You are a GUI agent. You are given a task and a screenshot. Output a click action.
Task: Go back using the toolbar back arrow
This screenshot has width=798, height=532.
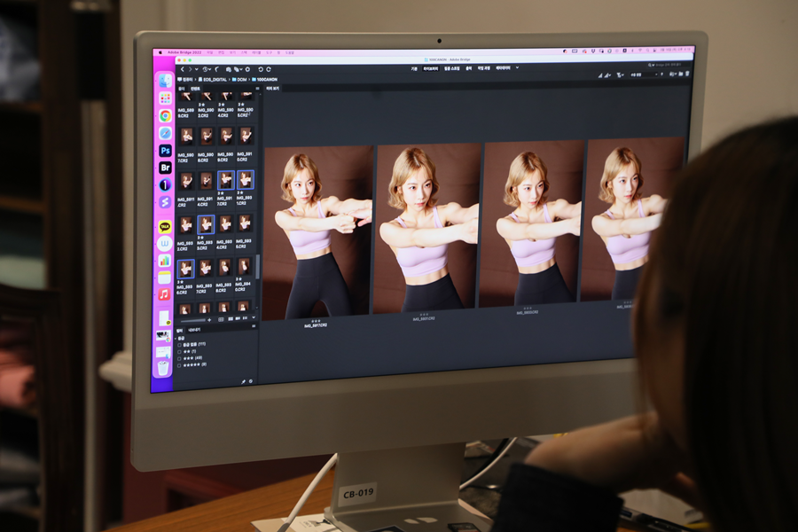point(182,70)
